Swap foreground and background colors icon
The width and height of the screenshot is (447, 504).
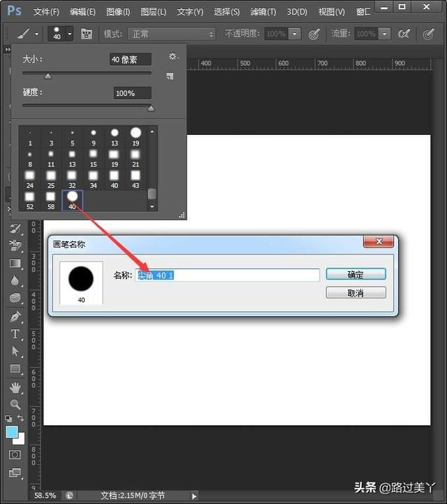click(20, 417)
